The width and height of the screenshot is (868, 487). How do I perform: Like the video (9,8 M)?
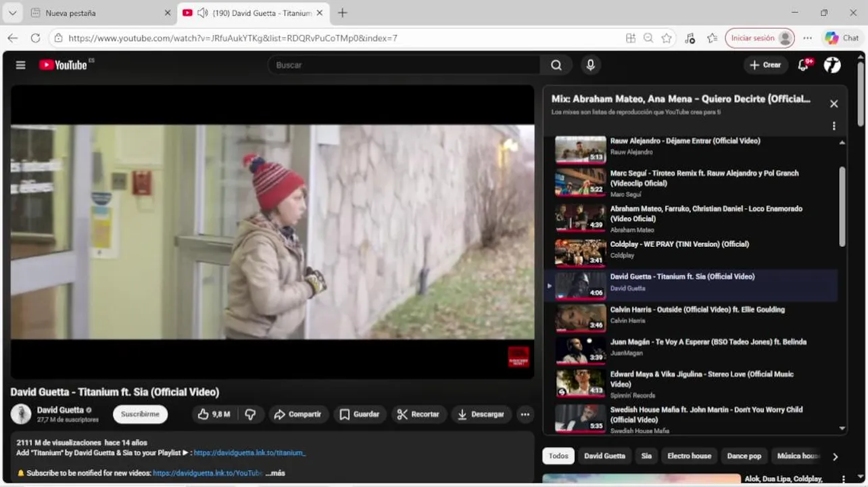[214, 415]
